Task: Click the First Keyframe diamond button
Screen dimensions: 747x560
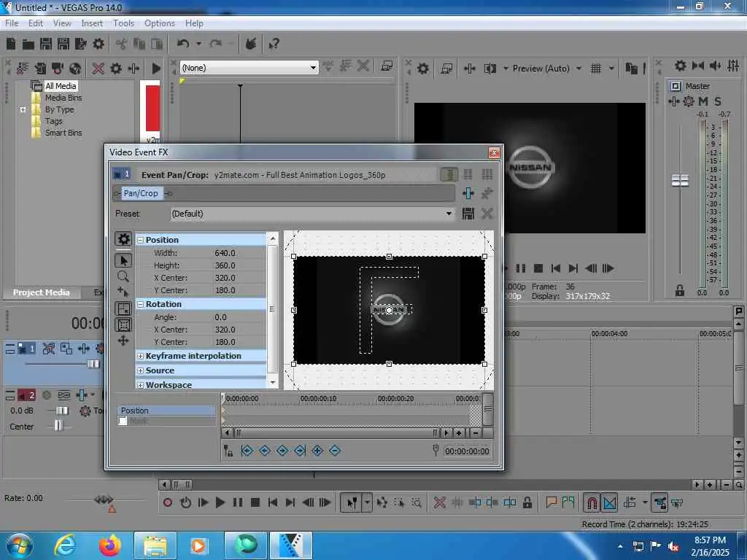Action: point(247,451)
